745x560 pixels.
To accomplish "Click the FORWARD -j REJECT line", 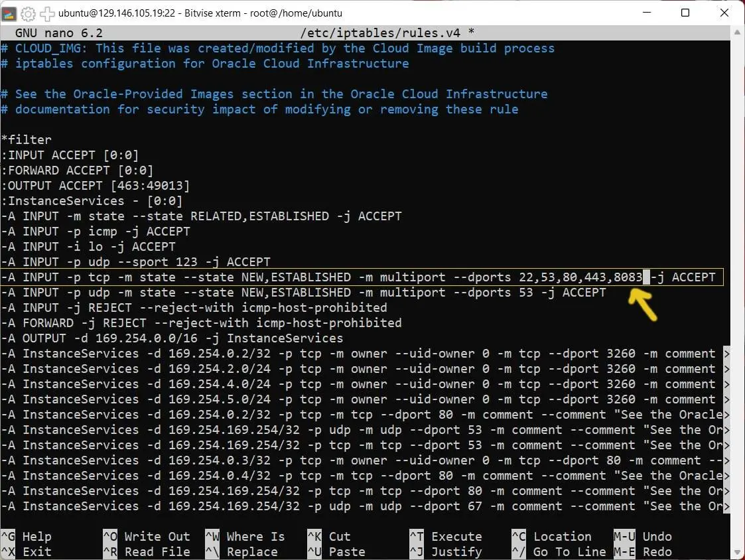I will pyautogui.click(x=202, y=322).
